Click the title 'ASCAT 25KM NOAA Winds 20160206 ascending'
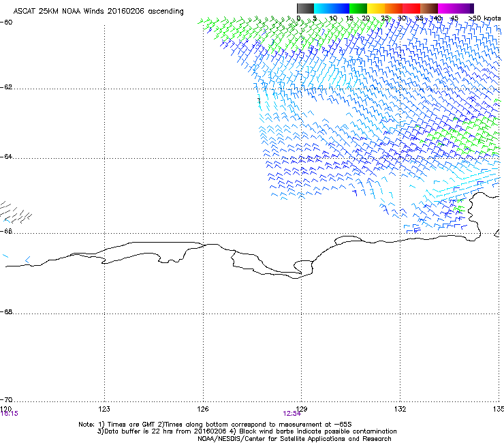 pyautogui.click(x=98, y=11)
